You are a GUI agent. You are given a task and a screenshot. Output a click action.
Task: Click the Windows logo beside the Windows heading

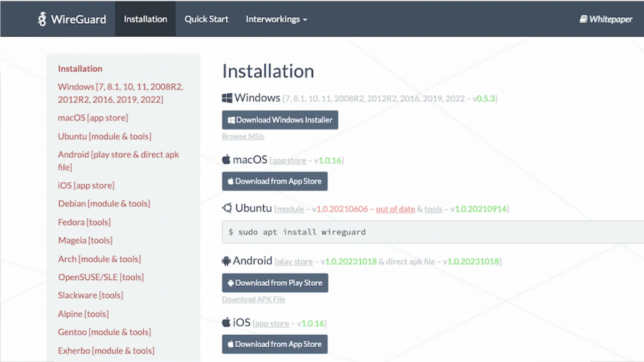pyautogui.click(x=226, y=98)
